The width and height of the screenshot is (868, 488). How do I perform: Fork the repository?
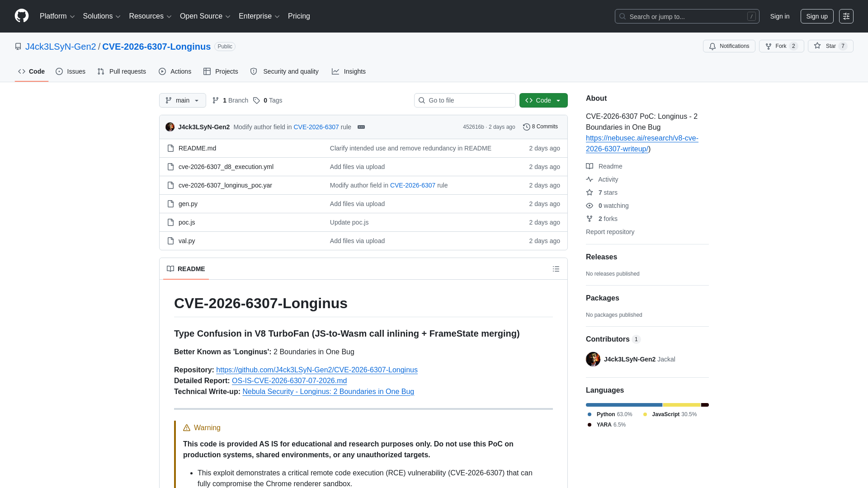tap(781, 46)
